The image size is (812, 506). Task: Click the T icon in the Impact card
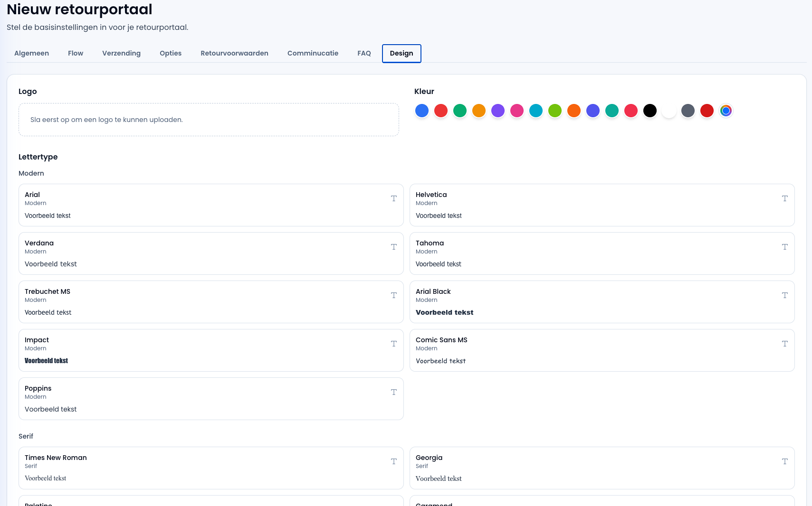pyautogui.click(x=394, y=344)
